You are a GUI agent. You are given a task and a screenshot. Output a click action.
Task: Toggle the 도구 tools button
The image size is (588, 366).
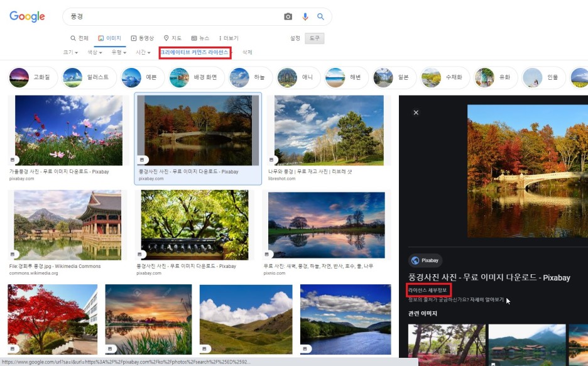pos(315,38)
